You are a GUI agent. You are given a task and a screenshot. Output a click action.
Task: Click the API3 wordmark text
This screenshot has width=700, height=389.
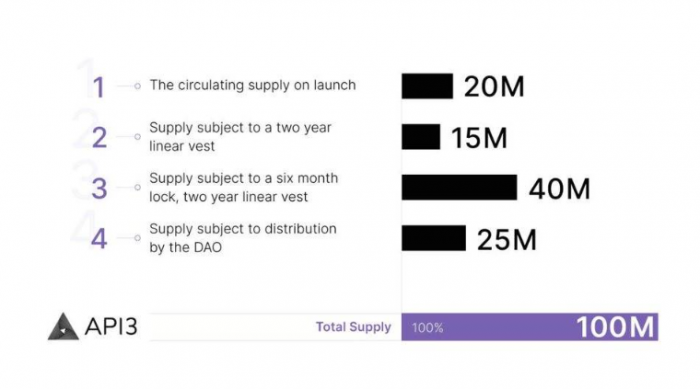(x=111, y=327)
